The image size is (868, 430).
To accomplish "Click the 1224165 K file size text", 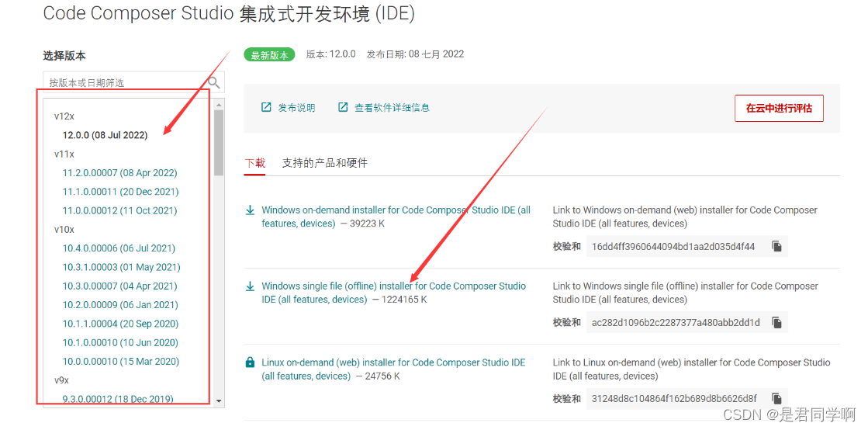I will [x=404, y=300].
